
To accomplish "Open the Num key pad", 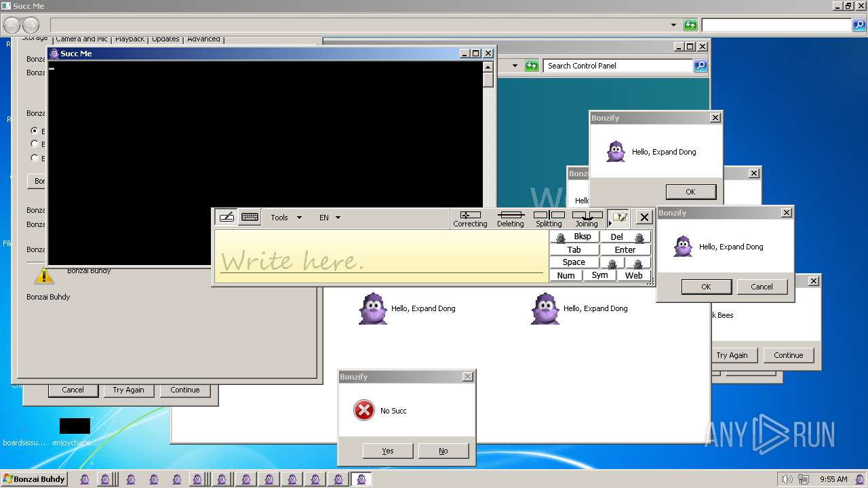I will 566,276.
